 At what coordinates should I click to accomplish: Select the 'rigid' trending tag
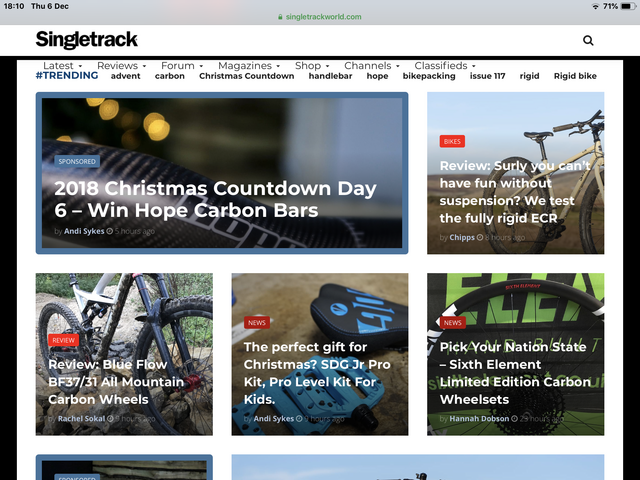tap(529, 76)
